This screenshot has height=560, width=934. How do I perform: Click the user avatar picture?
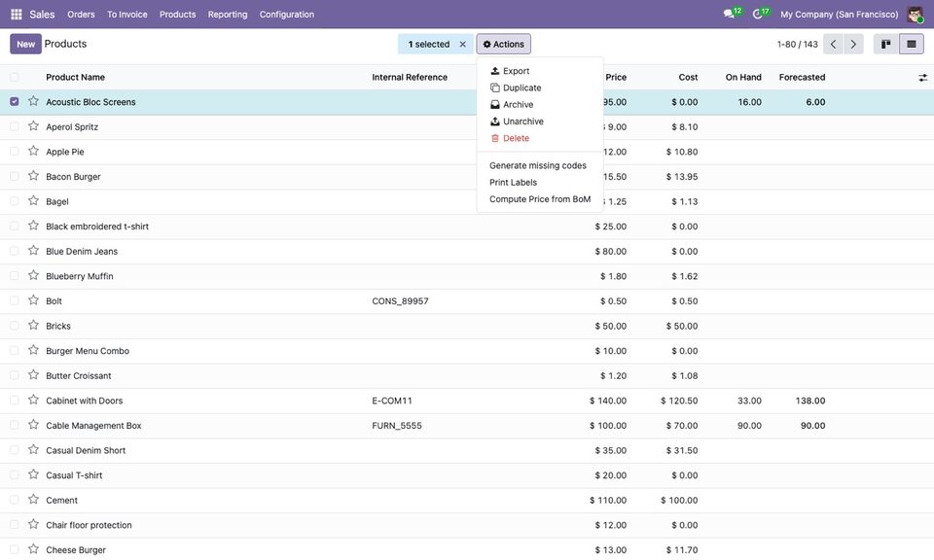pos(915,15)
